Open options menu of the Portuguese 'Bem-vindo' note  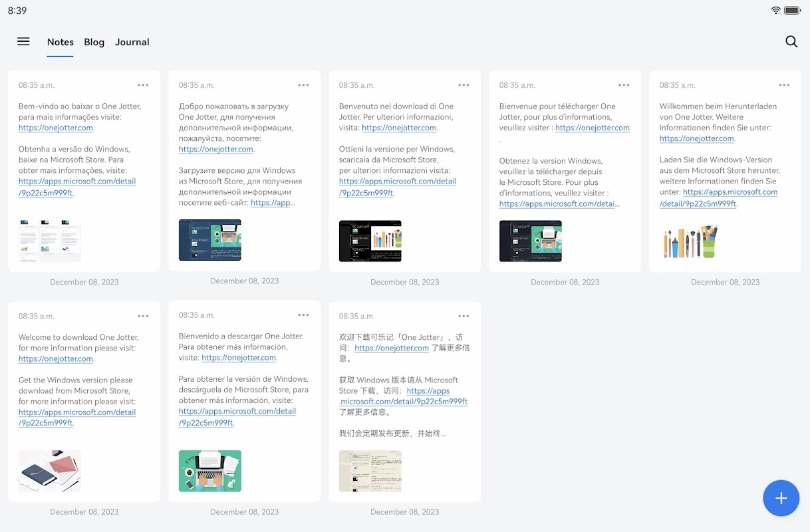coord(143,85)
